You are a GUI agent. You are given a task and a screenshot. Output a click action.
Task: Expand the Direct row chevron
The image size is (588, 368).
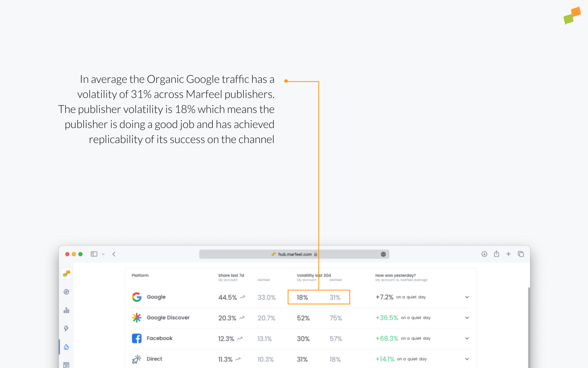(x=467, y=359)
